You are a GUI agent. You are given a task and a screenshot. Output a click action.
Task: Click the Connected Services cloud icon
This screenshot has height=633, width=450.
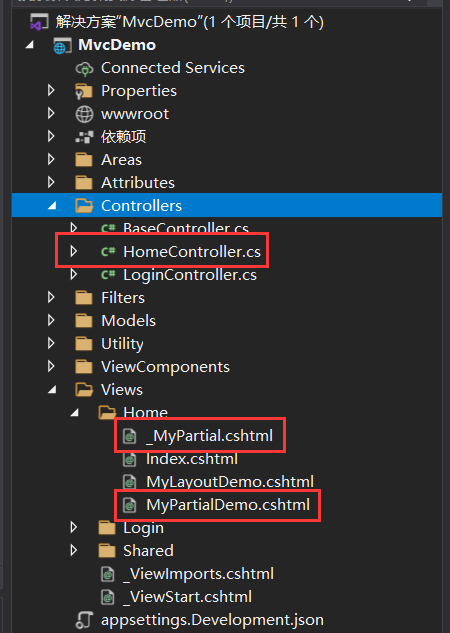coord(84,69)
